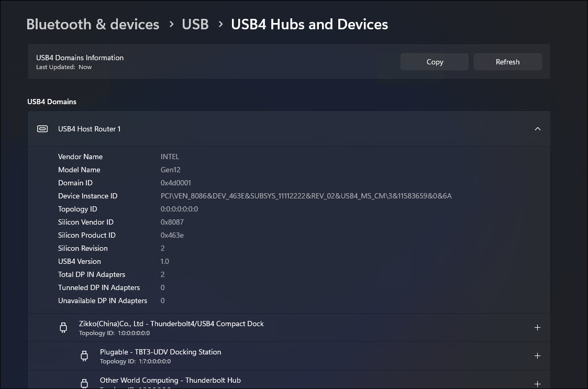Click the Silicon Product ID value 0x463e
588x389 pixels.
tap(172, 235)
